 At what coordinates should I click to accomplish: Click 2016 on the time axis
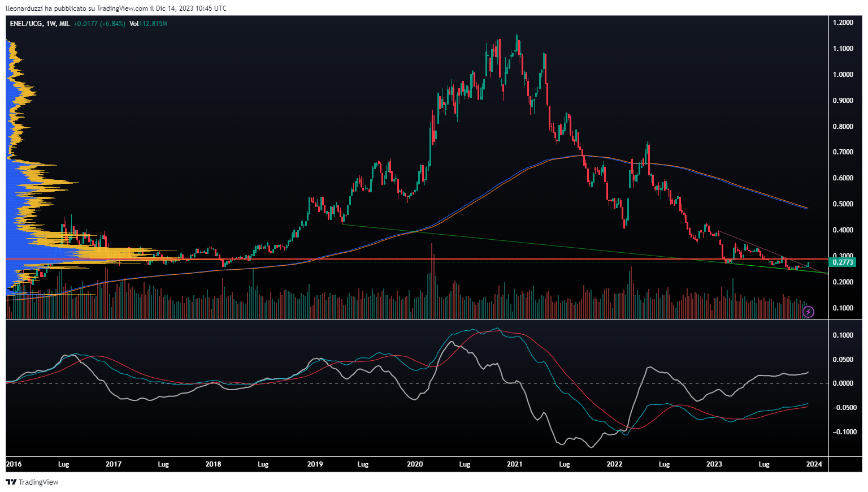(x=14, y=464)
